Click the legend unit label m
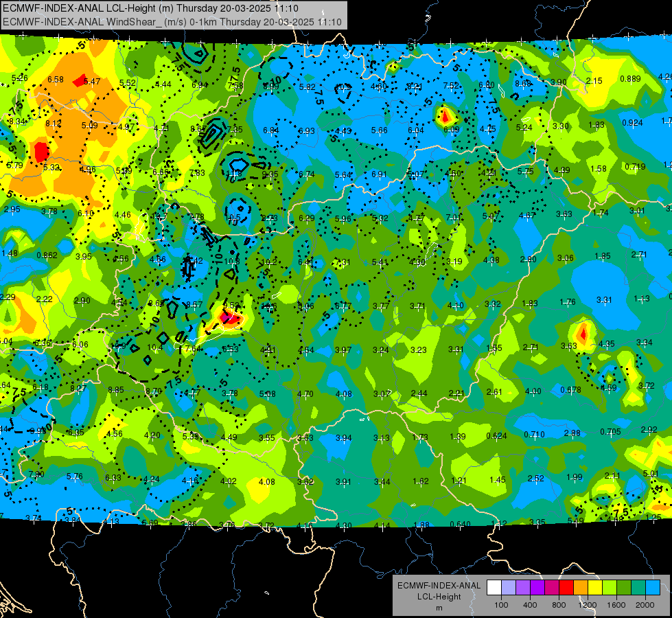 439,608
